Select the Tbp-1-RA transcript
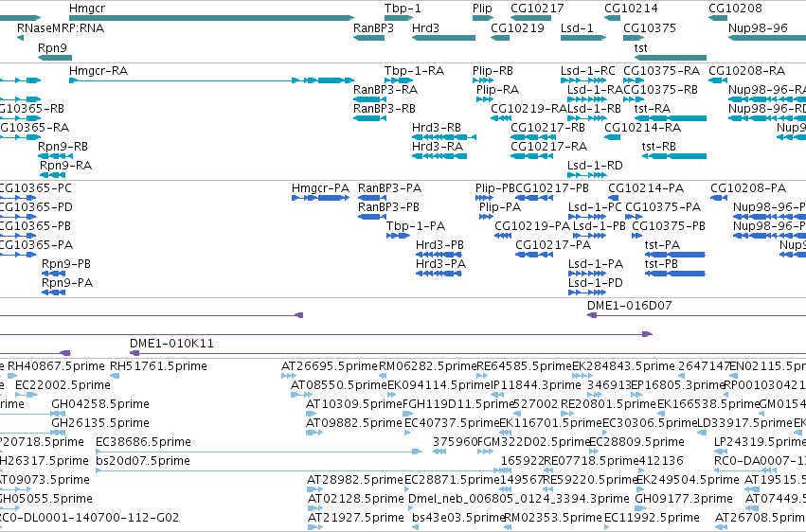 pyautogui.click(x=399, y=80)
